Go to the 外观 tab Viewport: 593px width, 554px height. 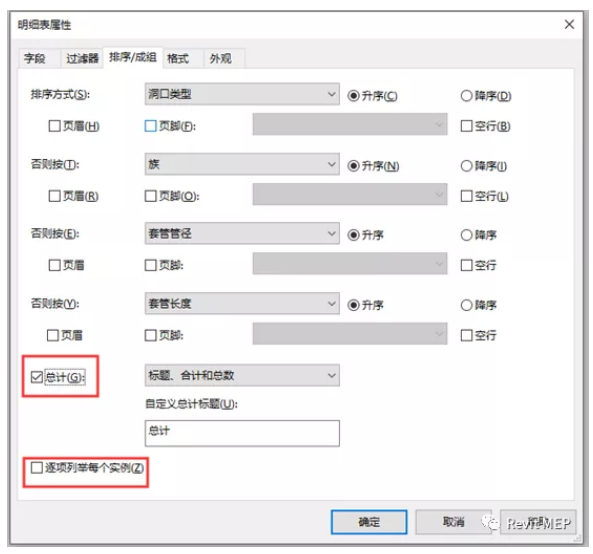(221, 58)
